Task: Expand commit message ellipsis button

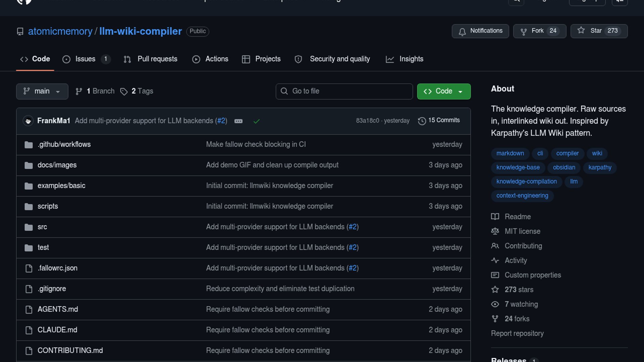Action: (x=238, y=121)
